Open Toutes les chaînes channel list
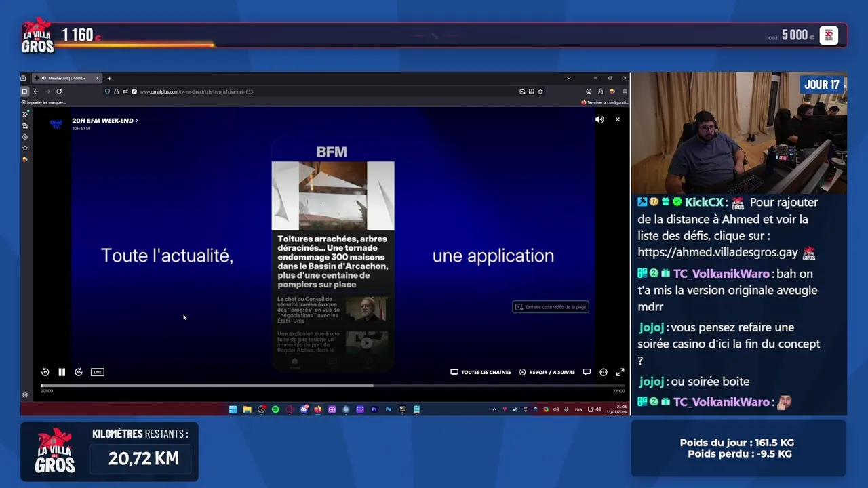Image resolution: width=868 pixels, height=488 pixels. pos(481,372)
